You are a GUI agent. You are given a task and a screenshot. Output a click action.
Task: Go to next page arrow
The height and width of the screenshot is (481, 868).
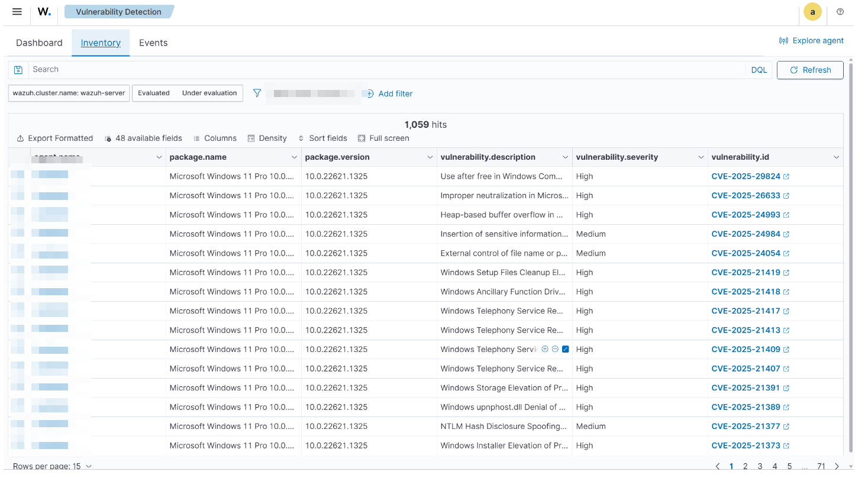click(837, 466)
